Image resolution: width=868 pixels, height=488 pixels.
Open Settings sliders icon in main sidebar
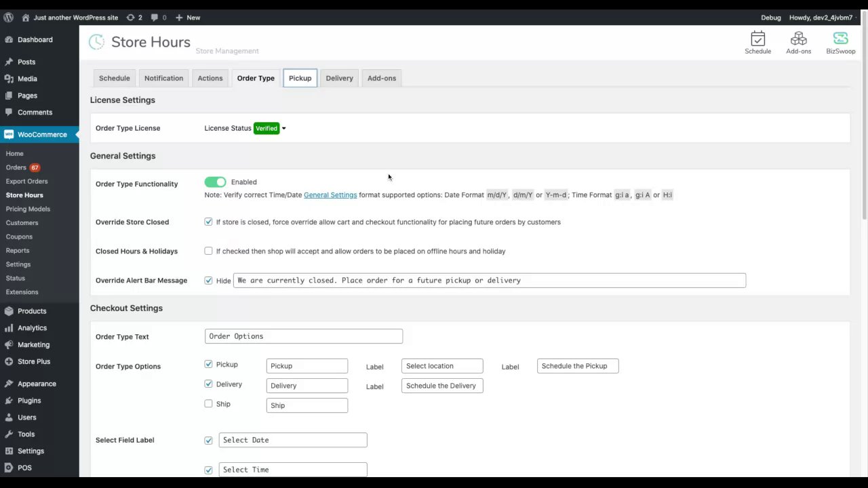click(x=9, y=451)
